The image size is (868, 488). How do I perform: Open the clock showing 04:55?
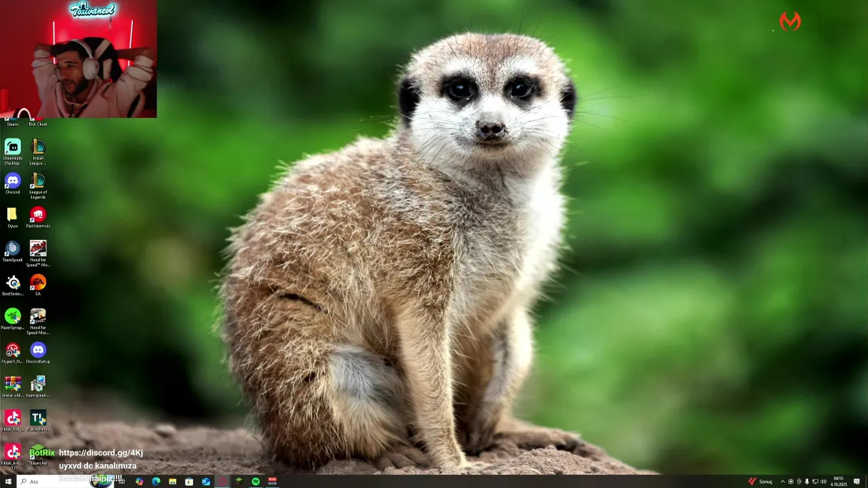[x=839, y=482]
